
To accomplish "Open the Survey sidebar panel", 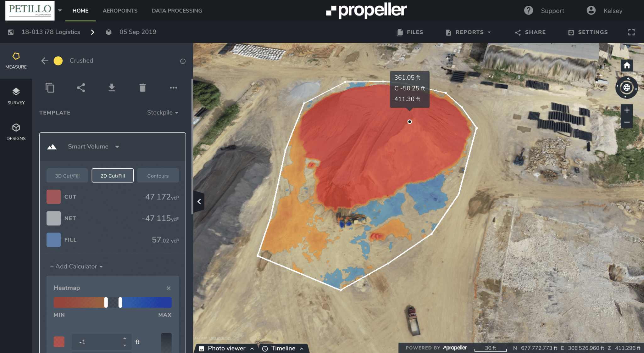I will (x=16, y=96).
